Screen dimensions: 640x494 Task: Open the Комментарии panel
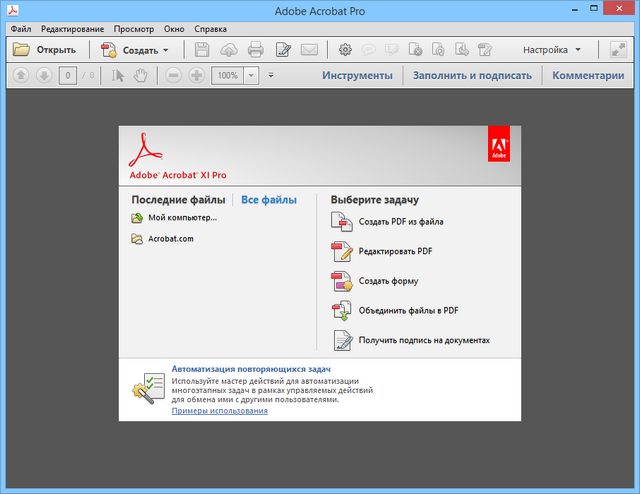[x=587, y=76]
